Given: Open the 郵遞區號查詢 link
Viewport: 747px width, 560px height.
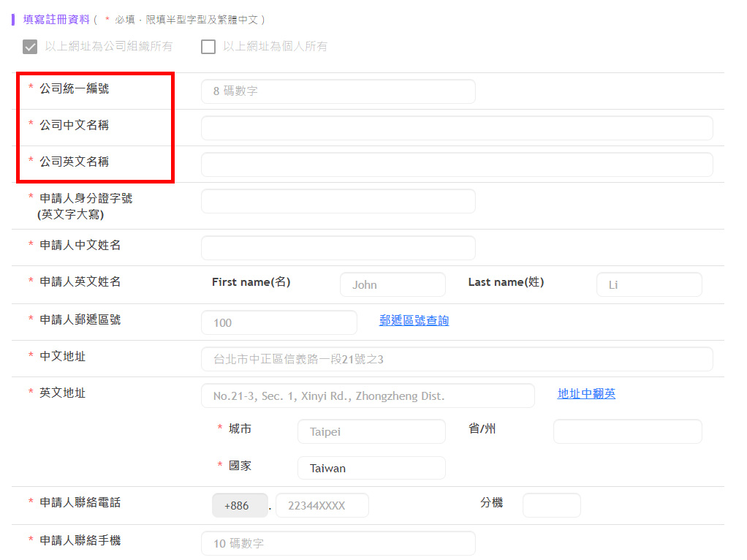Looking at the screenshot, I should click(x=414, y=321).
